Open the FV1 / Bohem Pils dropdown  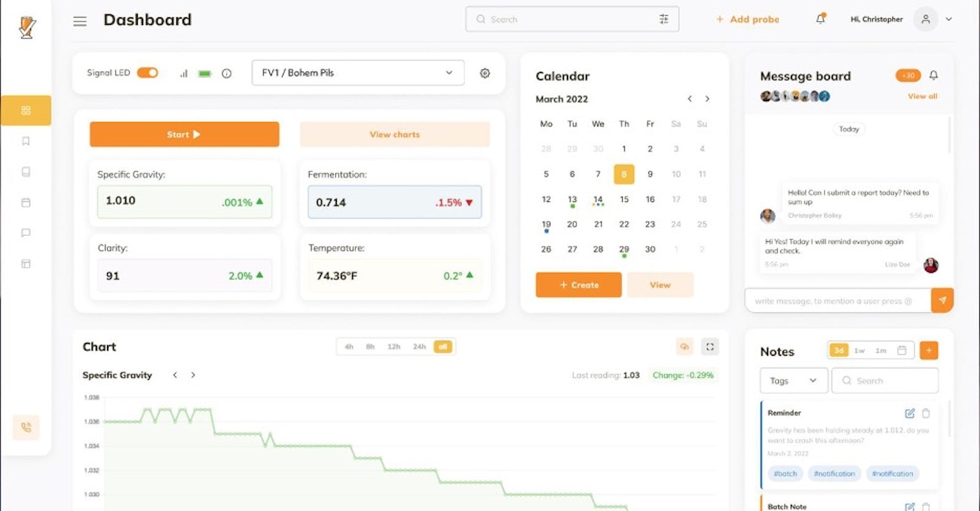[x=358, y=73]
